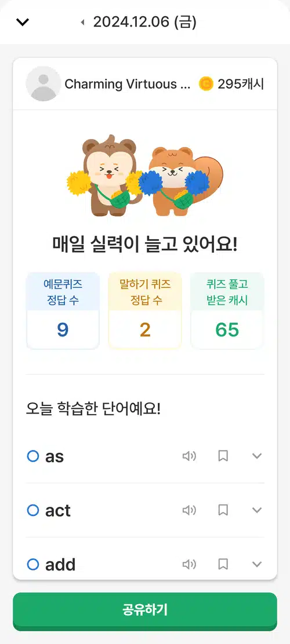This screenshot has height=644, width=290.
Task: Select the 말하기 퀴즈 정답 수 card
Action: [x=145, y=310]
